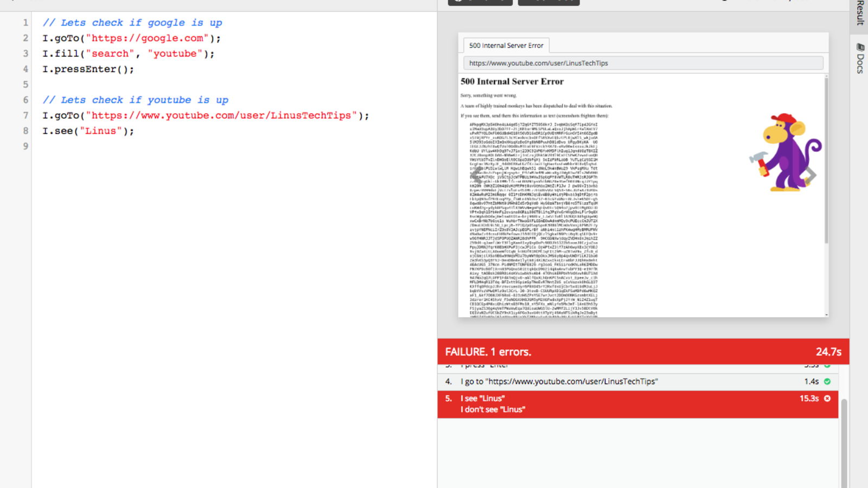Click 'Sorry, something went wrong' text in preview
868x488 pixels.
(488, 95)
